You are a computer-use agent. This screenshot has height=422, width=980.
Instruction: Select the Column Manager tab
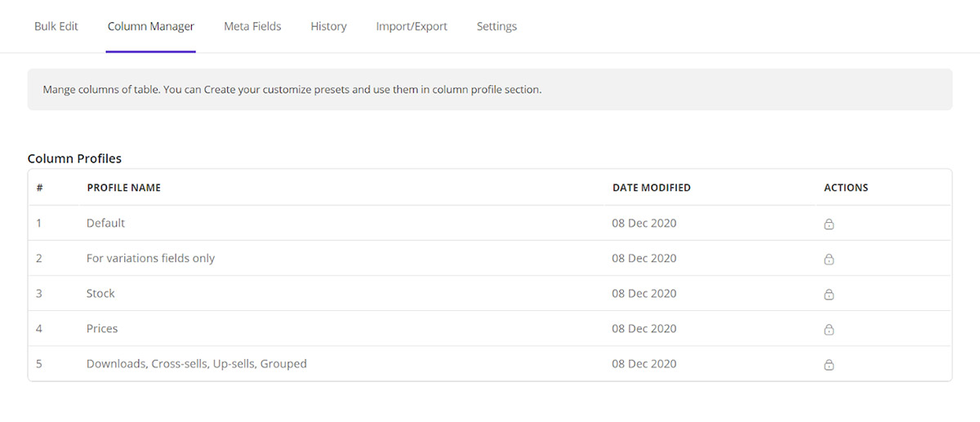click(151, 26)
